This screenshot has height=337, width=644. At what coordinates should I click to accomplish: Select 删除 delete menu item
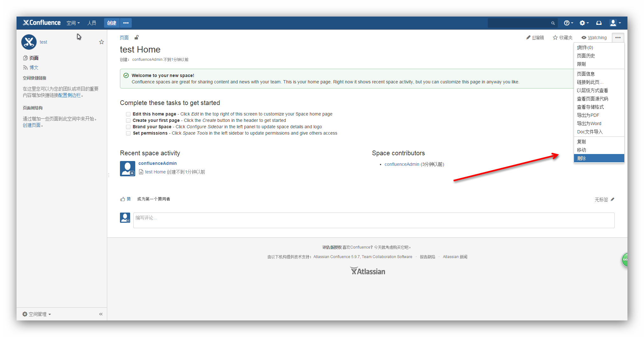click(599, 158)
